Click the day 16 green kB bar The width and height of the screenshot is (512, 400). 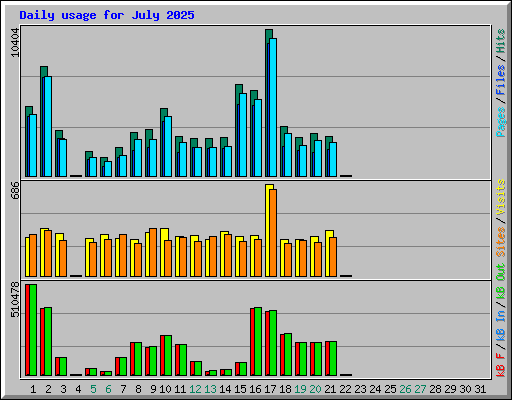(258, 342)
